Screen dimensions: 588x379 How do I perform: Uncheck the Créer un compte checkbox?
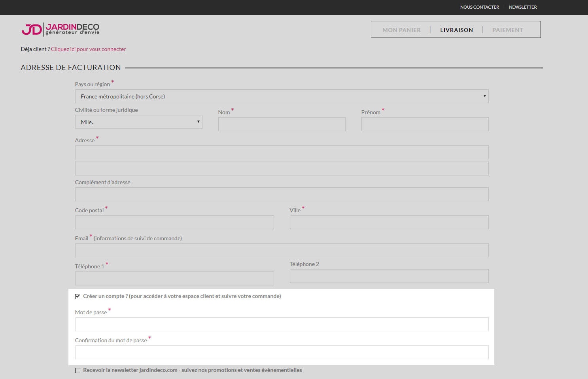tap(78, 296)
